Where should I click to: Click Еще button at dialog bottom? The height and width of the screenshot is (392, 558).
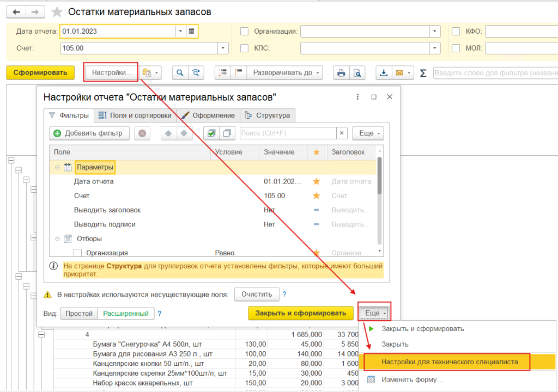click(375, 313)
